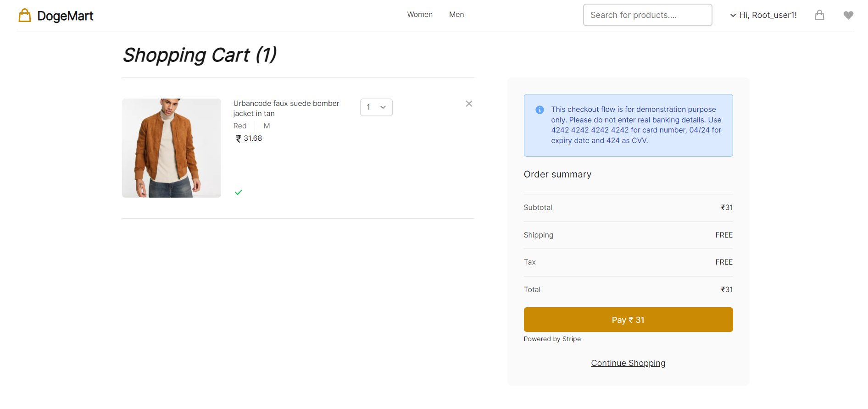Image resolution: width=868 pixels, height=409 pixels.
Task: Open the item quantity dropdown showing 1
Action: (376, 107)
